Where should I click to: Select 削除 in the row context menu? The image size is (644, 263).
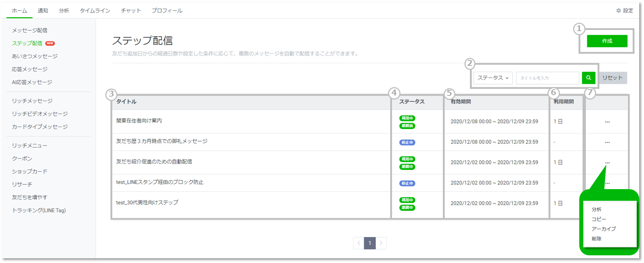coord(596,238)
